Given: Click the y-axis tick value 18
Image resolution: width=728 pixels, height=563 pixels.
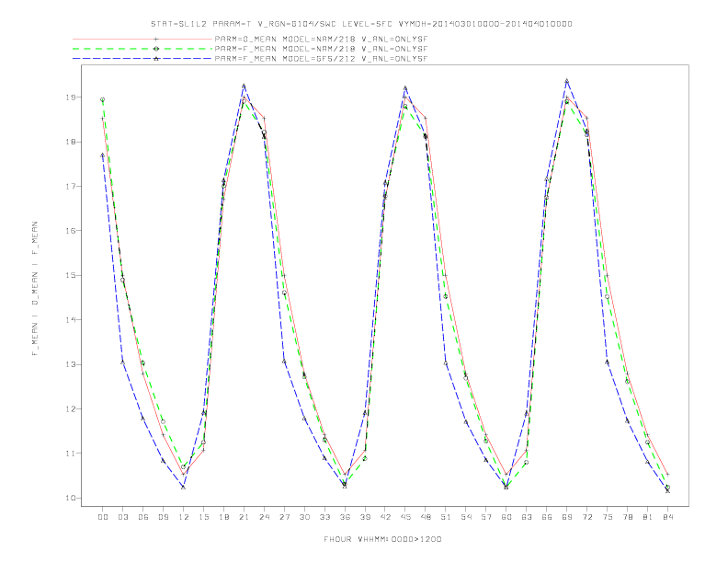Looking at the screenshot, I should [71, 143].
